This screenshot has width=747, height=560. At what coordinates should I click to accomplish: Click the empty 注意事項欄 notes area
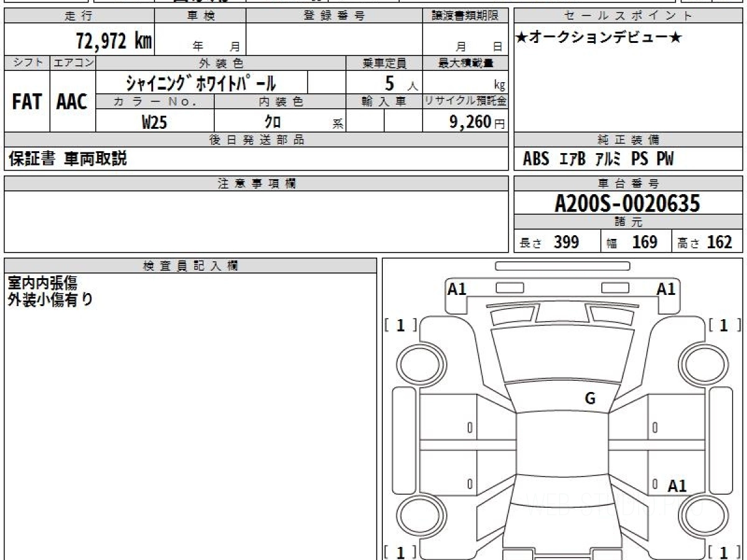point(255,221)
